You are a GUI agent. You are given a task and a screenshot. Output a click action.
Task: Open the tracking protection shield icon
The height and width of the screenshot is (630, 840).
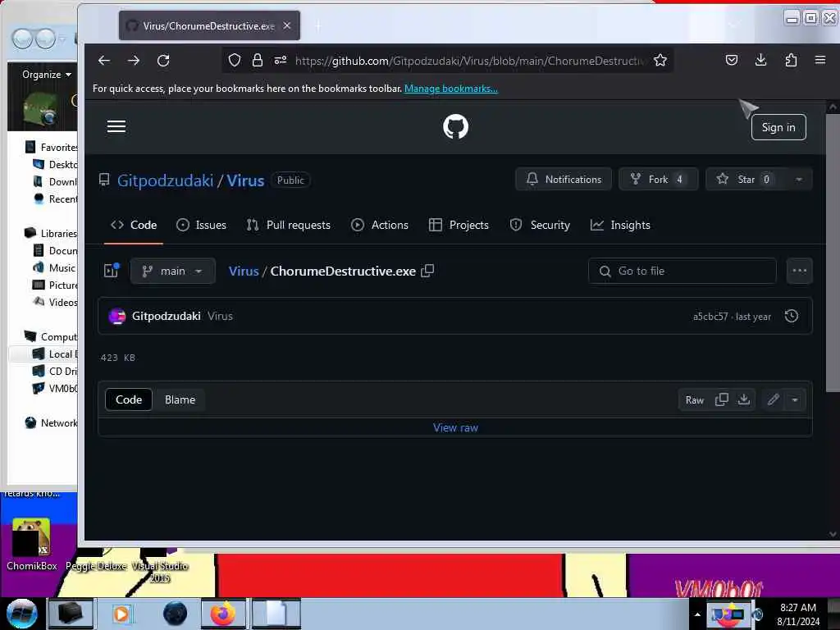point(234,60)
